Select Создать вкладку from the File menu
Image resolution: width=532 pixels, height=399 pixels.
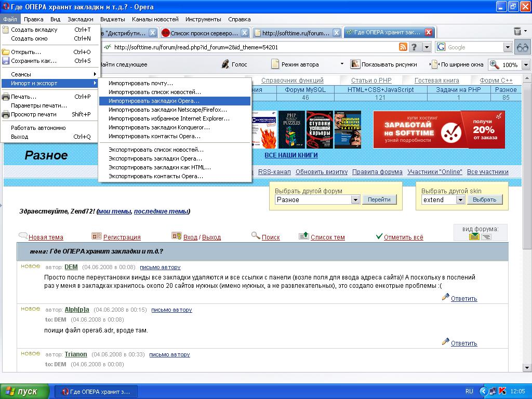point(49,30)
